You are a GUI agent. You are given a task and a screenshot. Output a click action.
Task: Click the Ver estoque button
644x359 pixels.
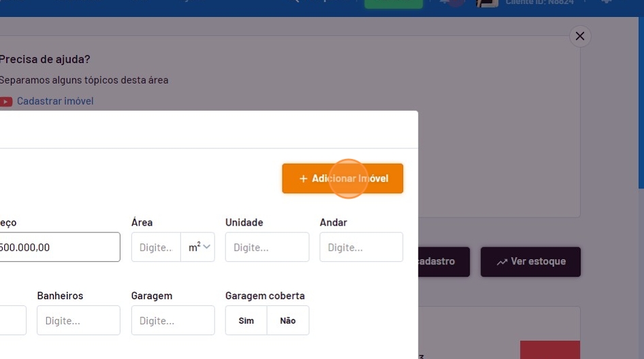click(531, 262)
